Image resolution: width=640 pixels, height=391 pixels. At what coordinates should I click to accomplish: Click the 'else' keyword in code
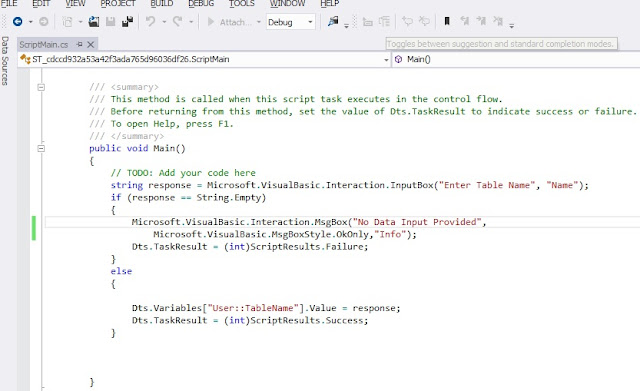[121, 271]
